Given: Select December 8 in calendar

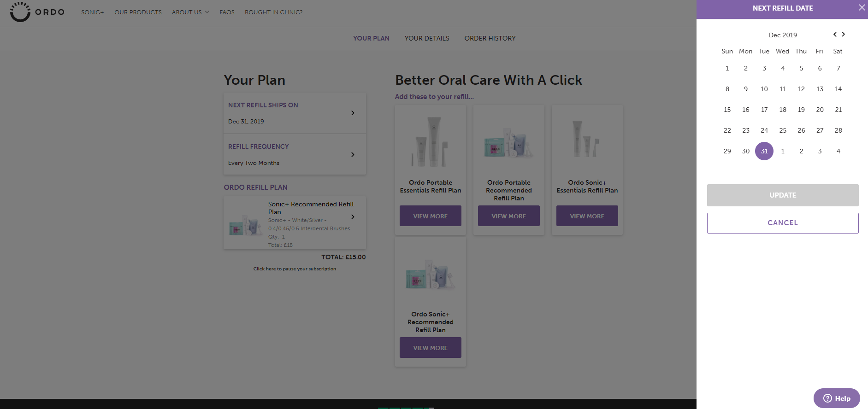Looking at the screenshot, I should coord(727,89).
